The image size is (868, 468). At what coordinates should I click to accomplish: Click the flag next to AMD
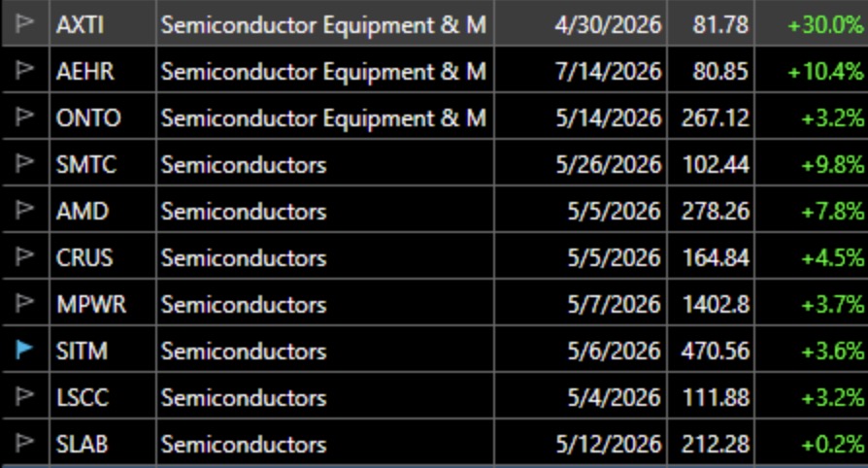tap(25, 211)
